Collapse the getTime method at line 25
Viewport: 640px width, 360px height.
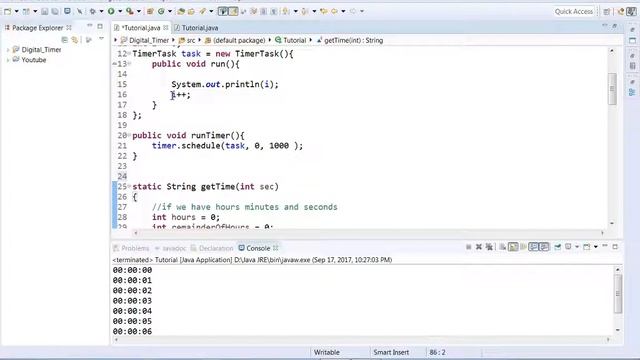coord(129,186)
